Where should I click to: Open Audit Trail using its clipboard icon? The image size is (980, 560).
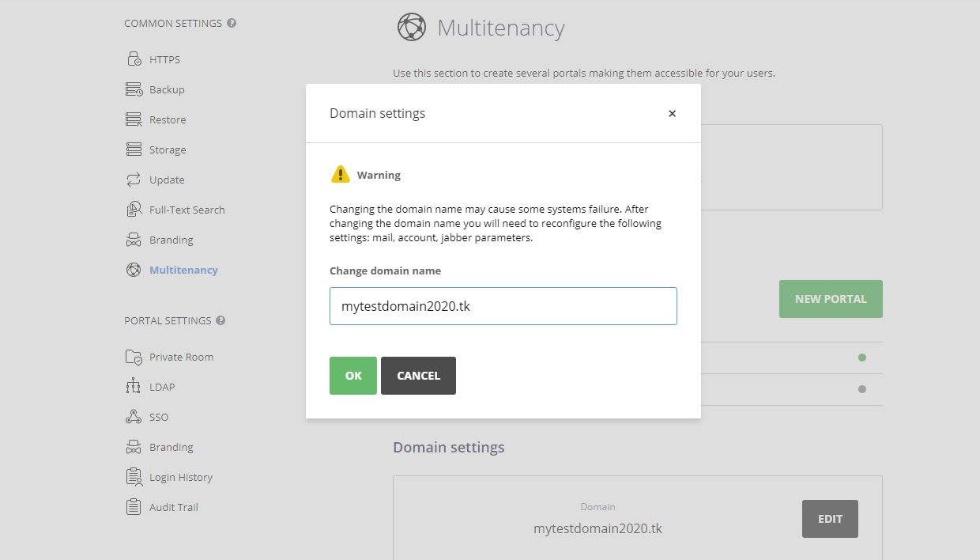coord(133,506)
